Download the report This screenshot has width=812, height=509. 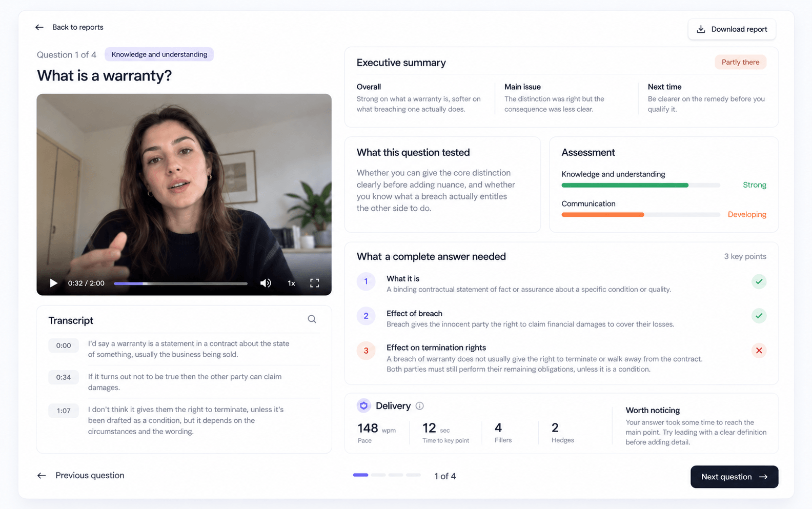(732, 29)
